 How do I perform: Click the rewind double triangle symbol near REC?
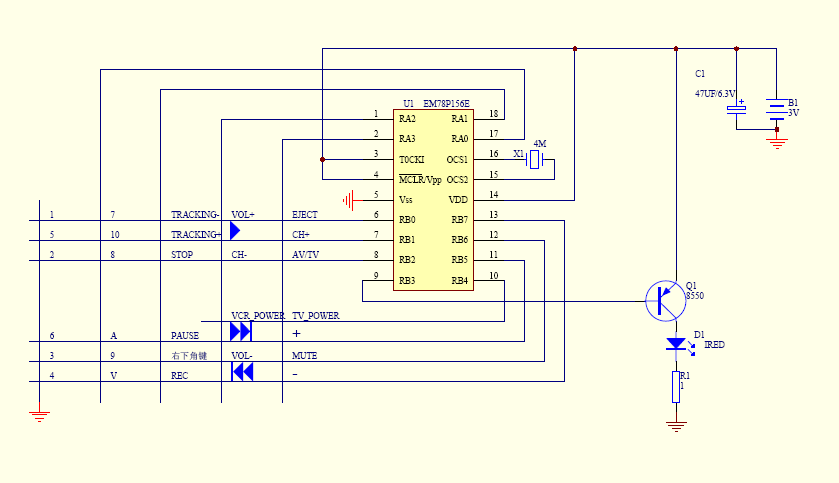tap(242, 372)
